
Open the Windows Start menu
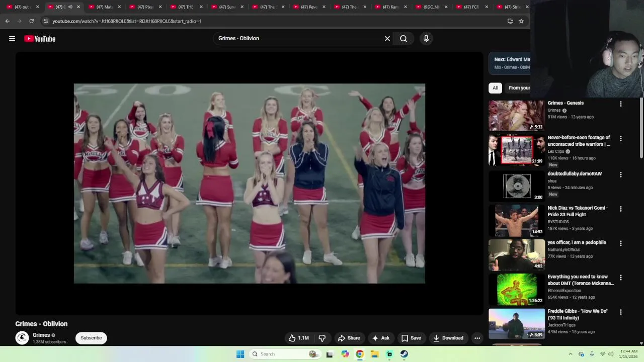[x=240, y=354]
